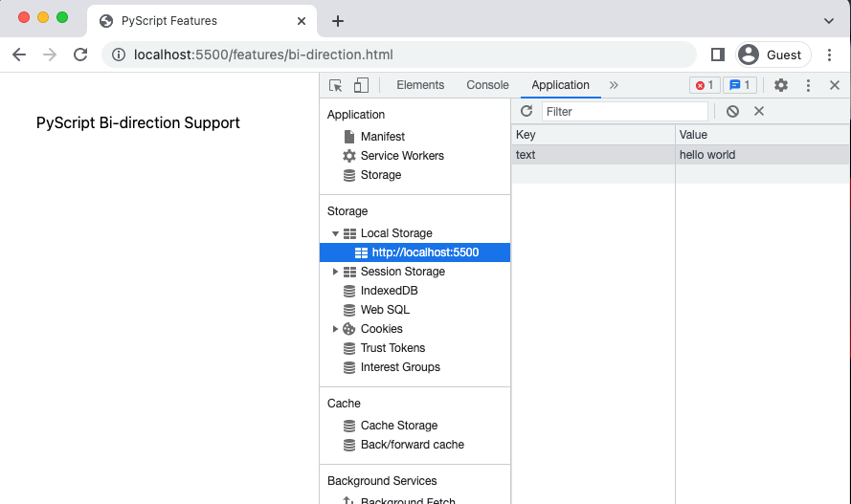Switch to the Elements tab
The width and height of the screenshot is (851, 504).
click(x=420, y=85)
